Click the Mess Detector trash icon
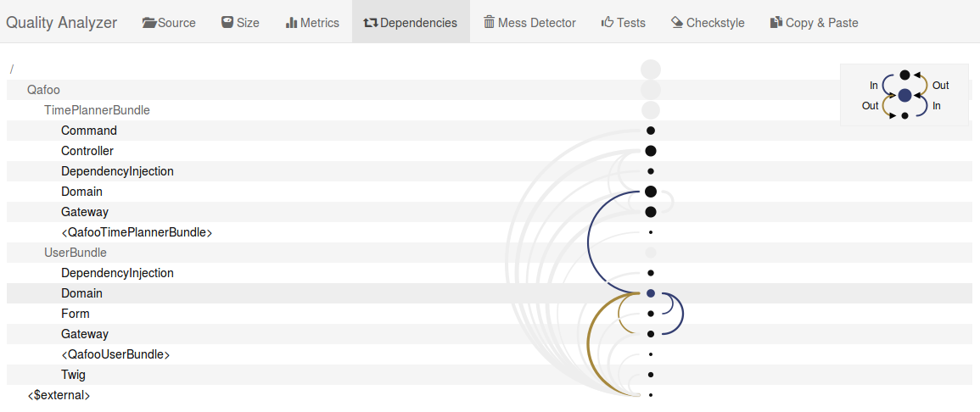 489,23
